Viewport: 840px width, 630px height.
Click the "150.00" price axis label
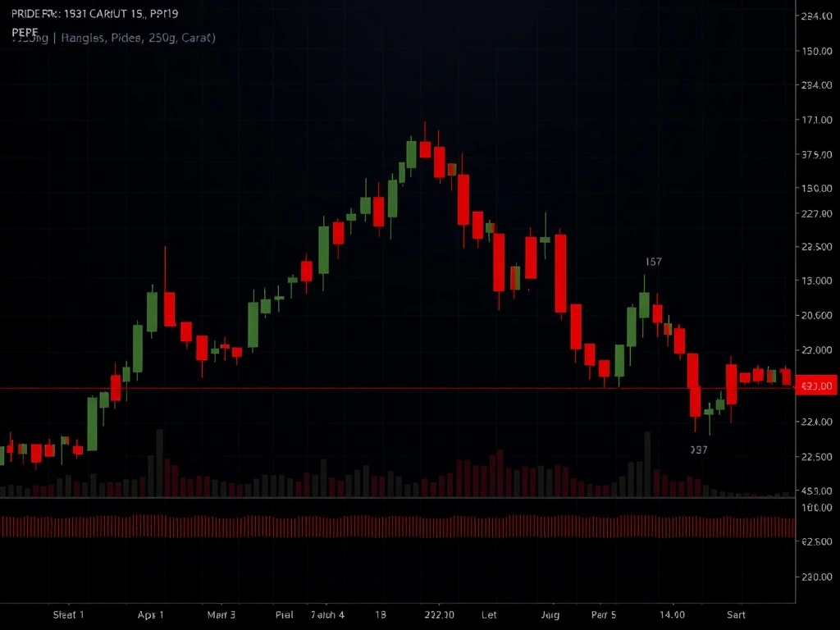coord(817,51)
